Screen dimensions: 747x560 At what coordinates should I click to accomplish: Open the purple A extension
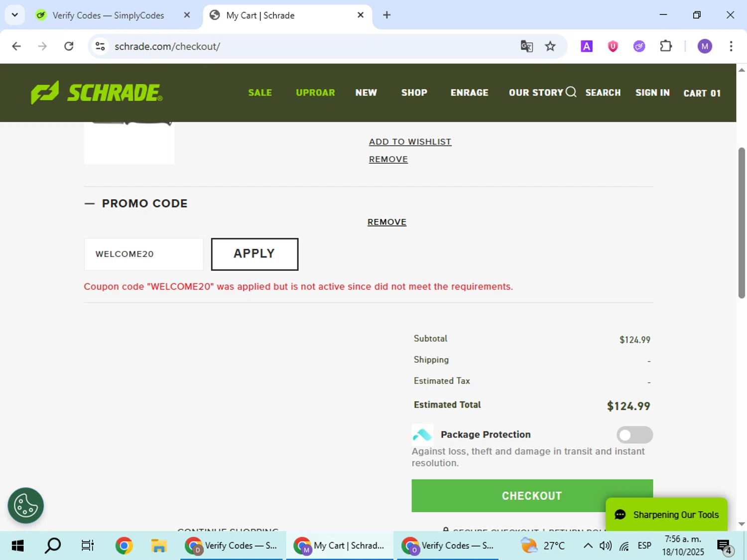(x=587, y=46)
